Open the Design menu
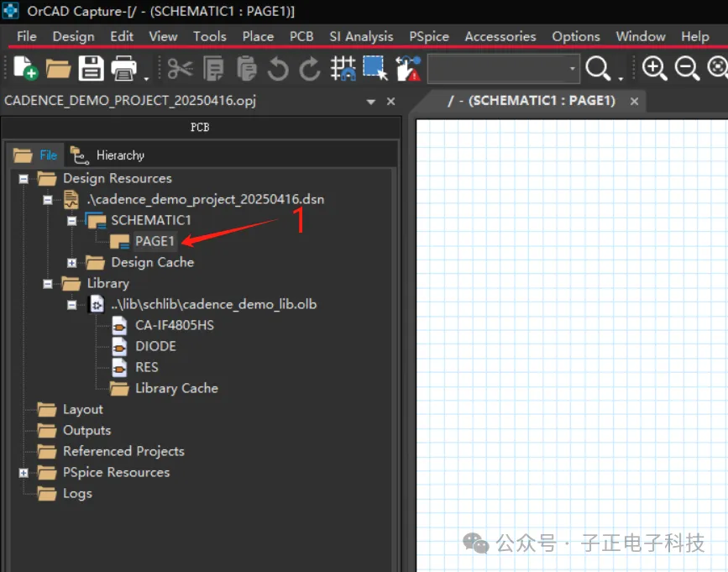 pyautogui.click(x=73, y=36)
